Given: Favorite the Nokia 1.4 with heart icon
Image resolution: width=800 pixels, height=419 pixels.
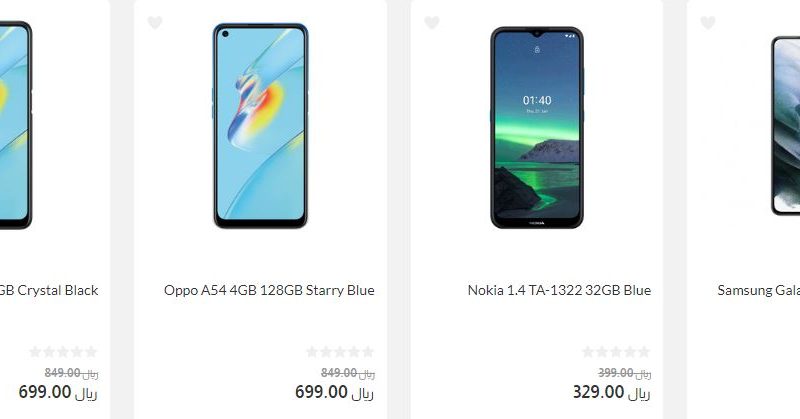Looking at the screenshot, I should click(x=432, y=22).
